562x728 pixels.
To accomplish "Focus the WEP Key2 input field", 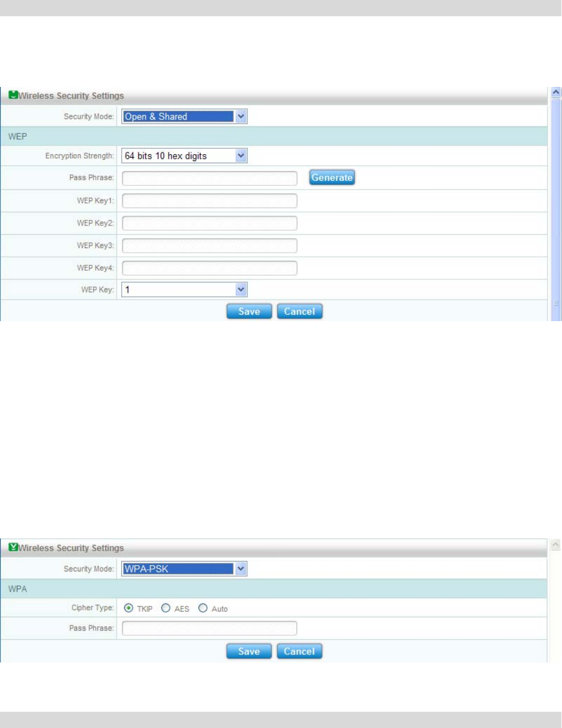I will tap(209, 223).
